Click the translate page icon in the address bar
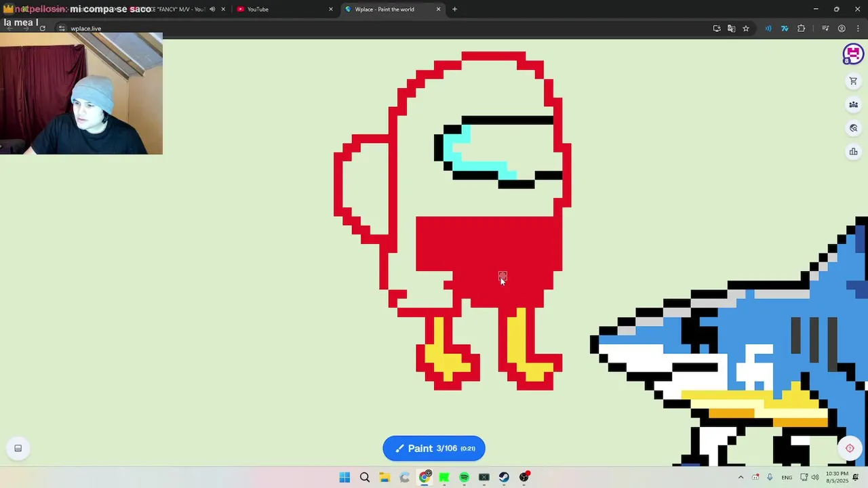This screenshot has height=488, width=868. click(x=731, y=28)
